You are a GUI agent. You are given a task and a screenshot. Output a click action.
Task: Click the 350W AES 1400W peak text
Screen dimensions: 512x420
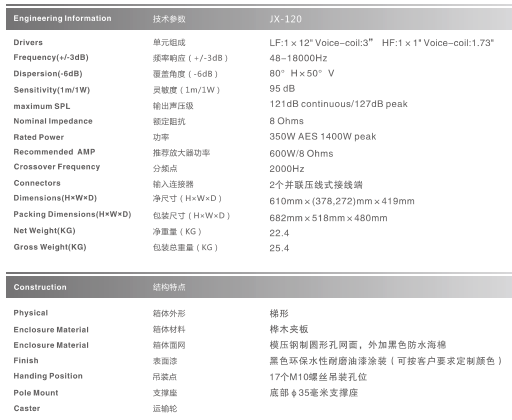tap(323, 137)
